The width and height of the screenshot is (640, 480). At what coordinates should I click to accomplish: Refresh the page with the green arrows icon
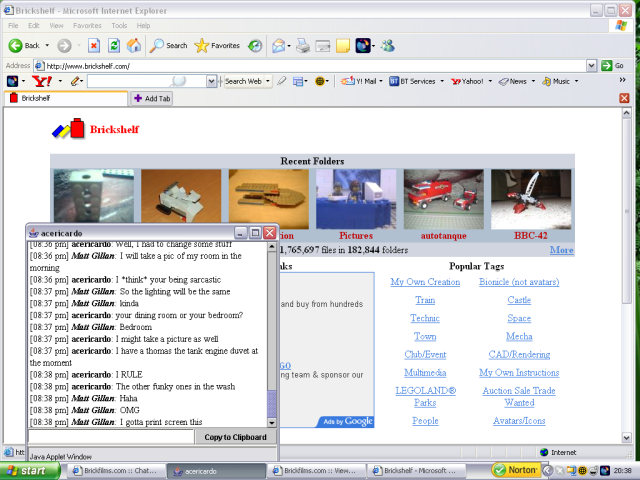tap(114, 46)
